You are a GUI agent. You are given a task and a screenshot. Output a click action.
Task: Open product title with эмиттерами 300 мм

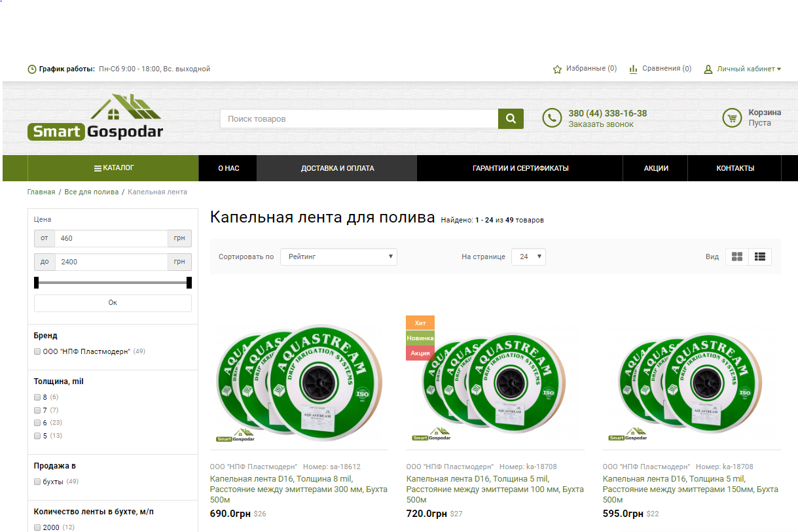point(299,489)
